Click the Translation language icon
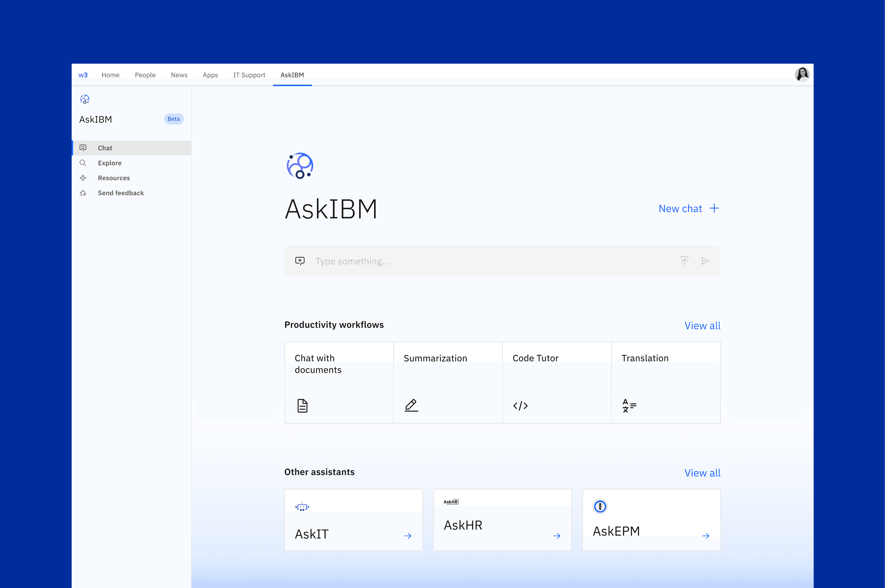 (629, 406)
